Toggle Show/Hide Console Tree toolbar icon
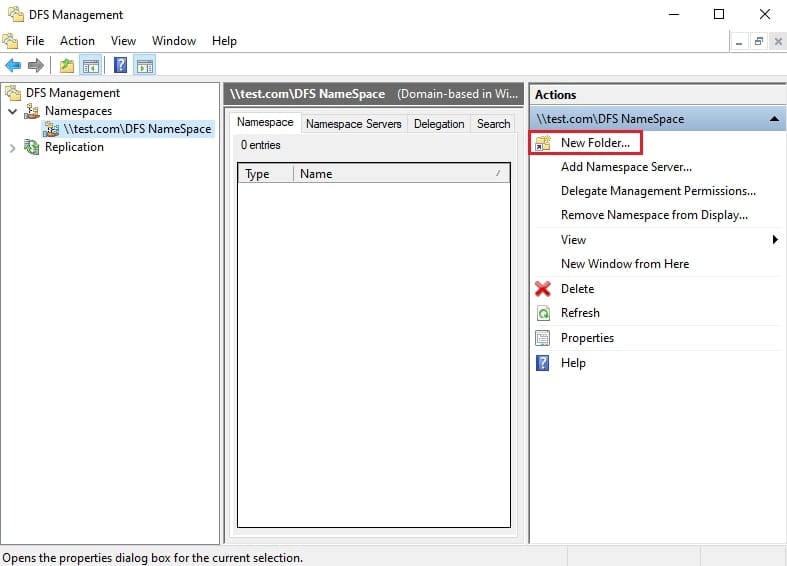This screenshot has height=566, width=787. [91, 65]
